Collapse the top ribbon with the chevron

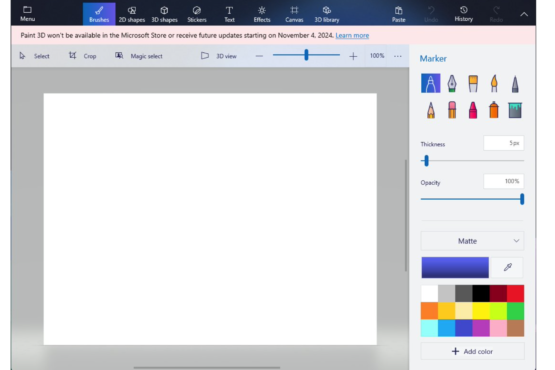(x=524, y=14)
